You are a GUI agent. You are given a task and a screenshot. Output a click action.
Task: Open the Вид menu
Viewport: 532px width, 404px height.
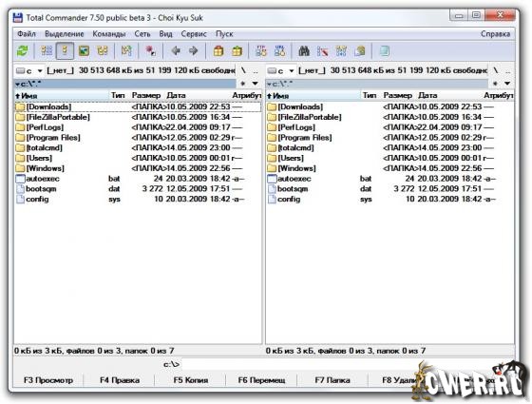click(x=166, y=34)
